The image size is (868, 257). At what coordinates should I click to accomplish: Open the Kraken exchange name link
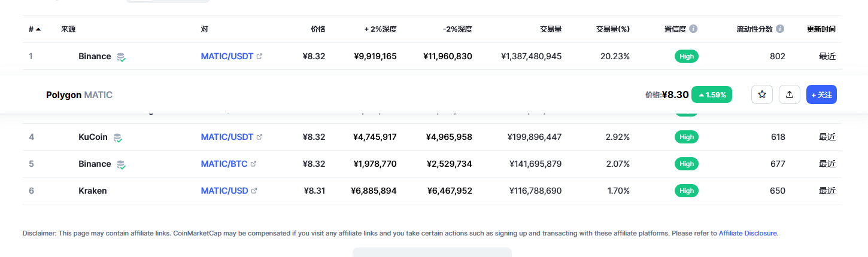[93, 191]
